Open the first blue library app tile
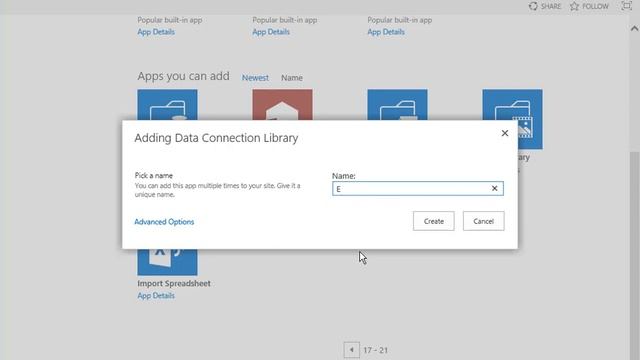This screenshot has width=640, height=360. (167, 104)
